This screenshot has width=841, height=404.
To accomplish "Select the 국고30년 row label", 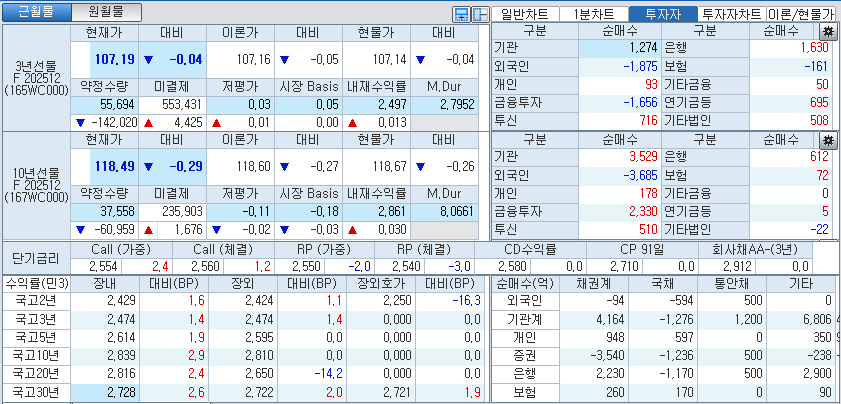I will tap(36, 393).
